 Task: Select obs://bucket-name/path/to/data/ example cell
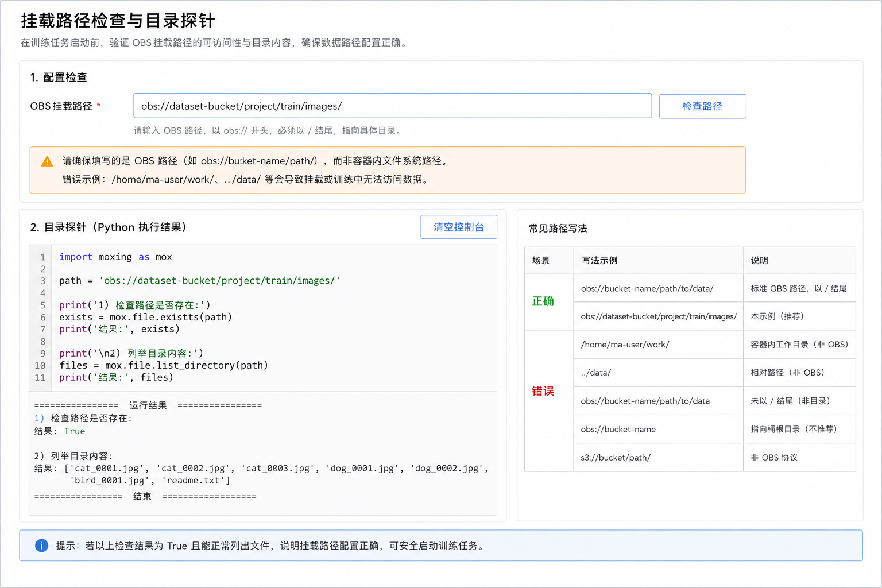click(658, 288)
